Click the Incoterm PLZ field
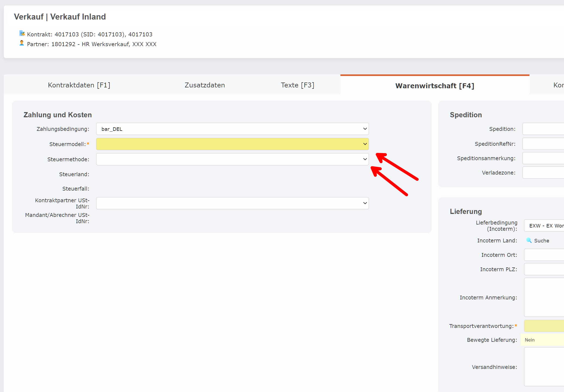 (x=544, y=269)
